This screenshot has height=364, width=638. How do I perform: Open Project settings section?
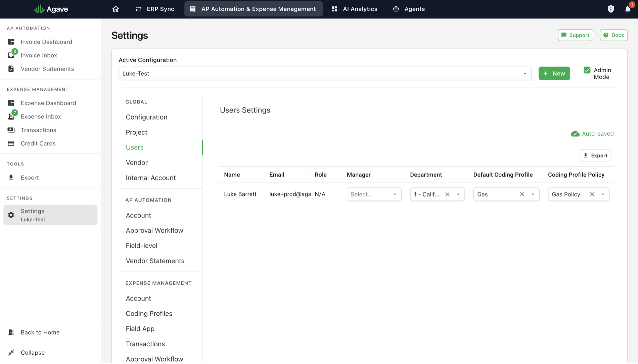136,132
